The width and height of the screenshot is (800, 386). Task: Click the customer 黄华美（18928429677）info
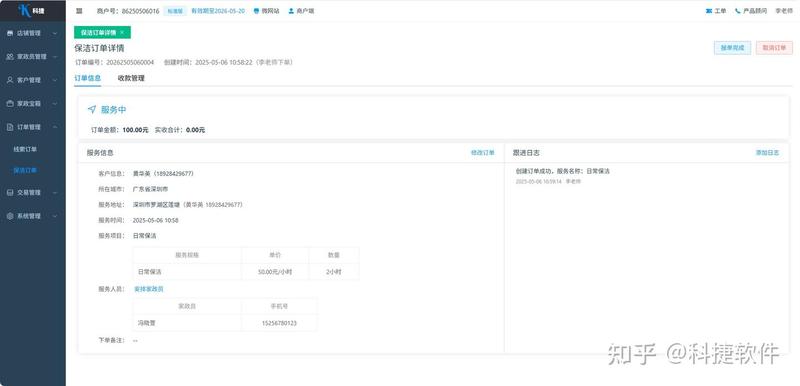point(163,174)
